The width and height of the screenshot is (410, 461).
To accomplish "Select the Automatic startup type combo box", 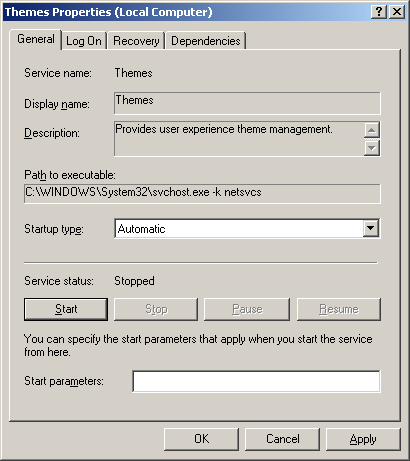I will pyautogui.click(x=247, y=229).
